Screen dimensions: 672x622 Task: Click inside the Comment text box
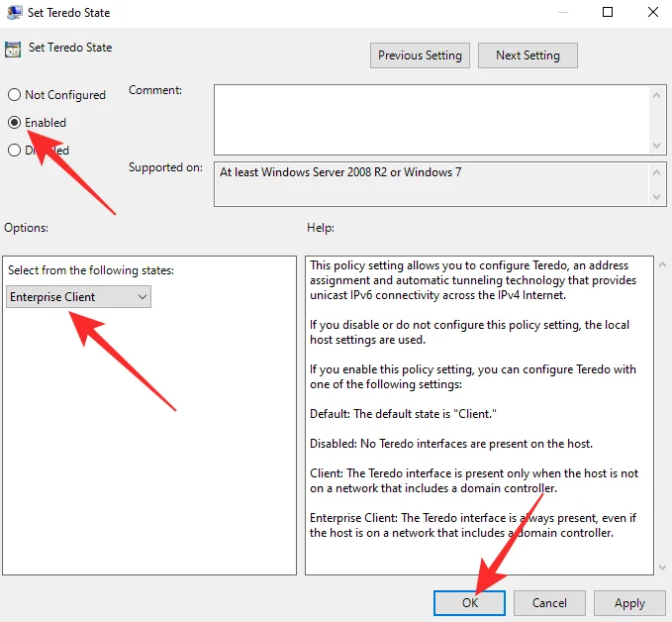(432, 120)
